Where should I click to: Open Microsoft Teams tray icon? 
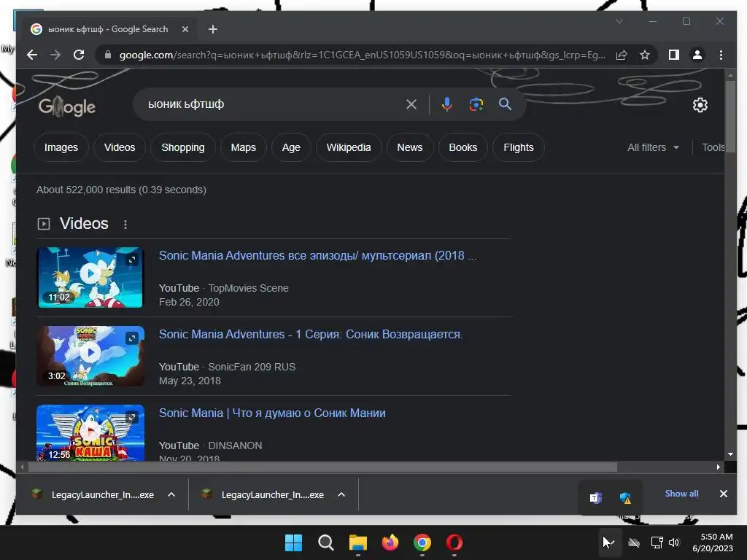[595, 498]
